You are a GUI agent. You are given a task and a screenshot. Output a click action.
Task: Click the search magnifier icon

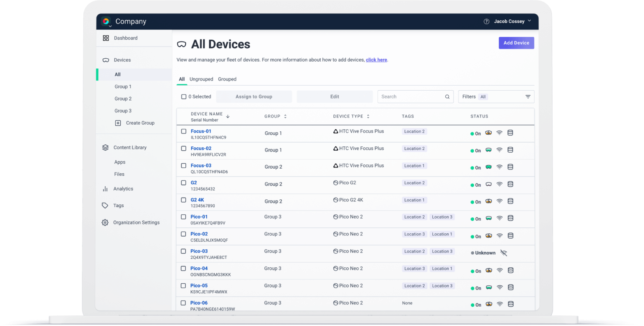(x=447, y=96)
